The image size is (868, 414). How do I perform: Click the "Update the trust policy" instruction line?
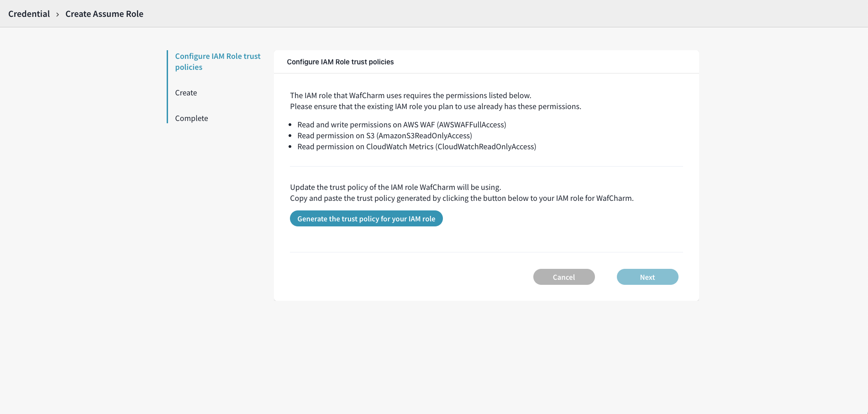point(395,187)
